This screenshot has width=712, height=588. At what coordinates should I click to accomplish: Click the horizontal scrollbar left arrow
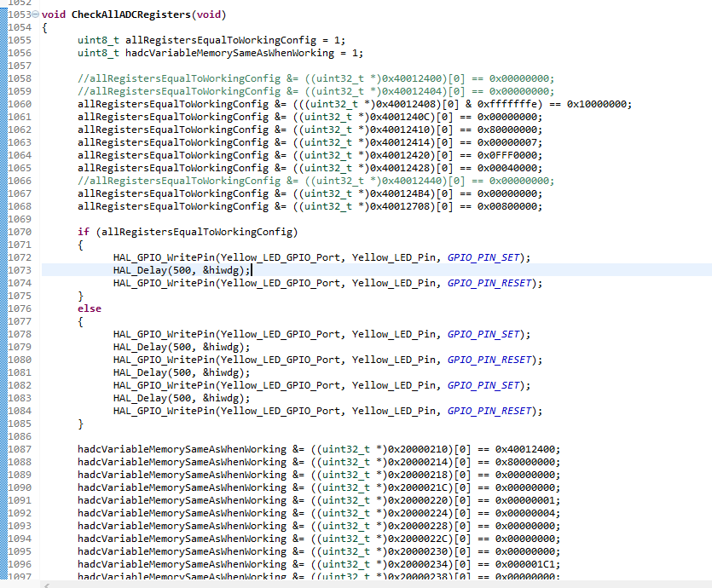(45, 585)
